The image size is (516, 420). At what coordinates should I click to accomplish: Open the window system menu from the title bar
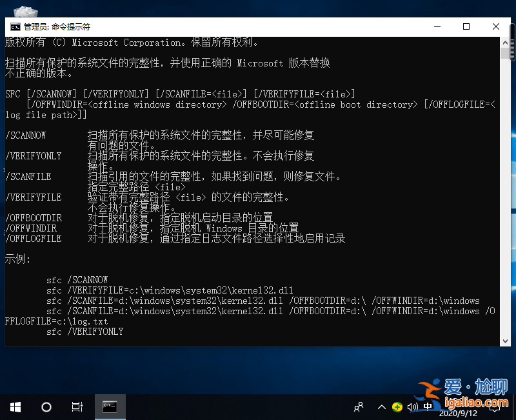tap(15, 26)
